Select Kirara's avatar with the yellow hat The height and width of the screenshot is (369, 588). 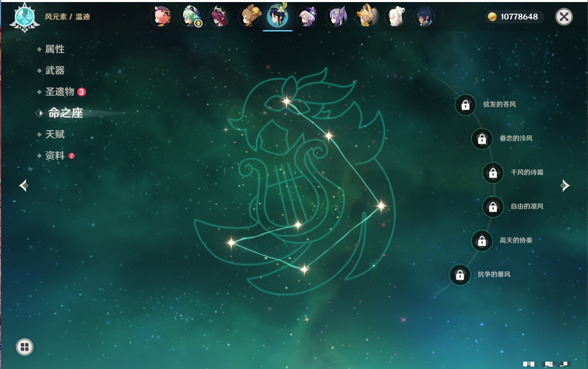coord(366,17)
